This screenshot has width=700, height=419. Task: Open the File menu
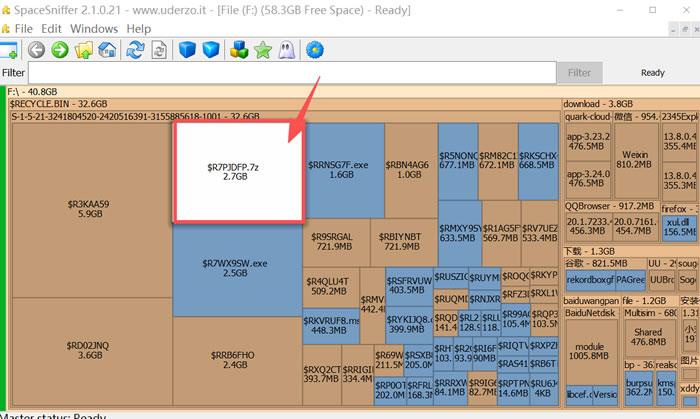23,29
